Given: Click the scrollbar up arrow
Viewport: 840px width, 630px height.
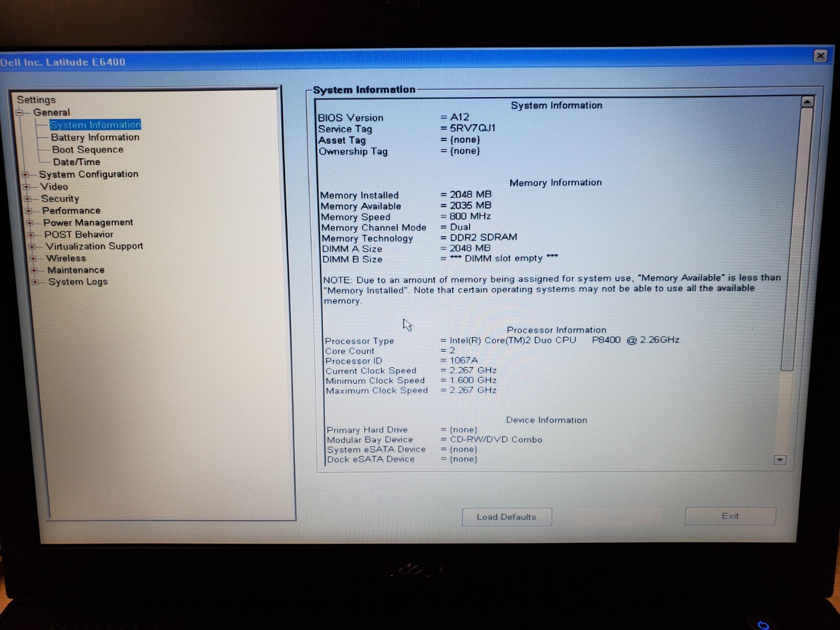Looking at the screenshot, I should tap(807, 101).
